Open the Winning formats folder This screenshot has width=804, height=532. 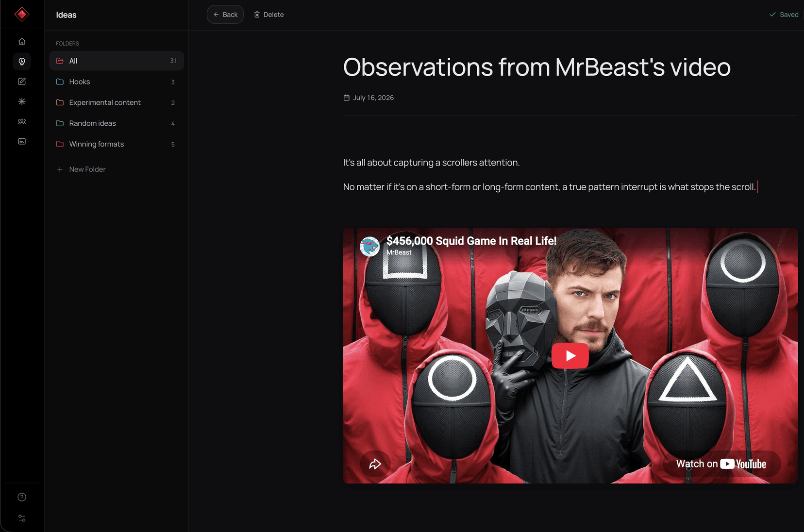pyautogui.click(x=117, y=145)
